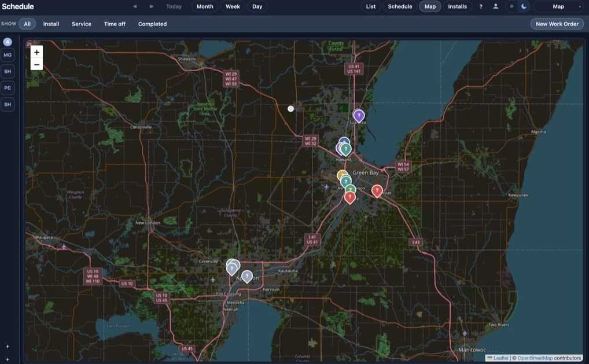Switch to the Installs view tab

458,6
